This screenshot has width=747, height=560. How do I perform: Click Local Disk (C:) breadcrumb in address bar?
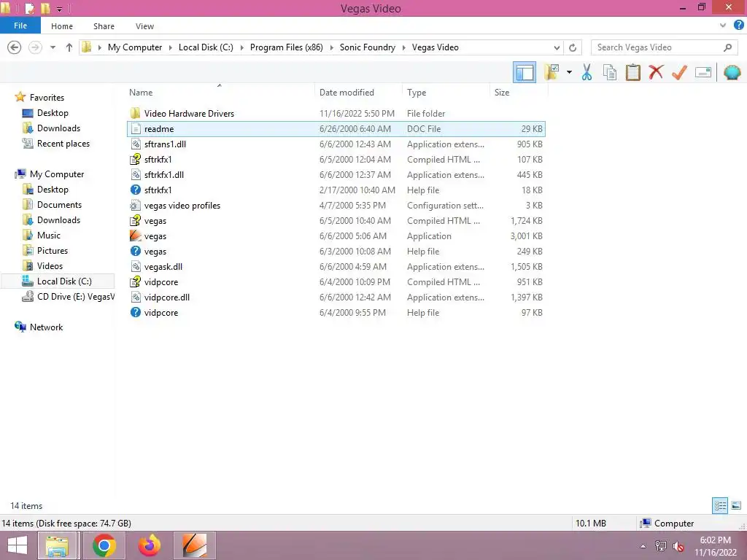pos(206,47)
